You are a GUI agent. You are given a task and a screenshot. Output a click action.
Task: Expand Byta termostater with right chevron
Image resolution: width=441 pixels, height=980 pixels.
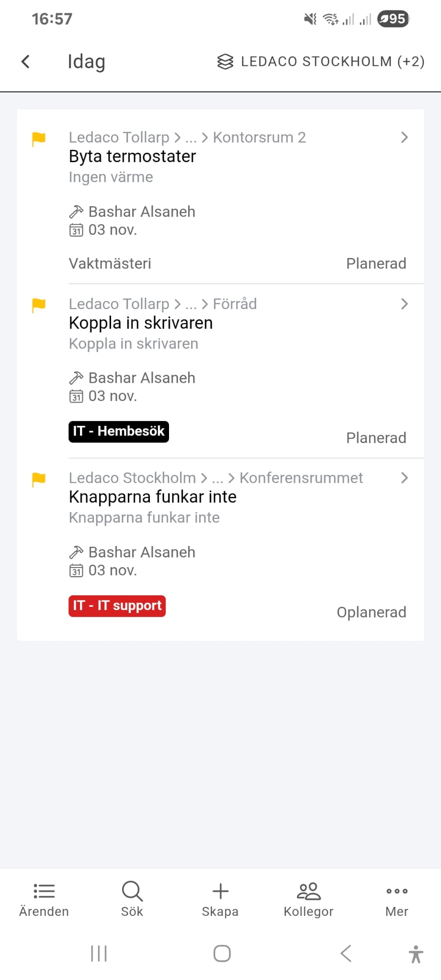pyautogui.click(x=405, y=138)
